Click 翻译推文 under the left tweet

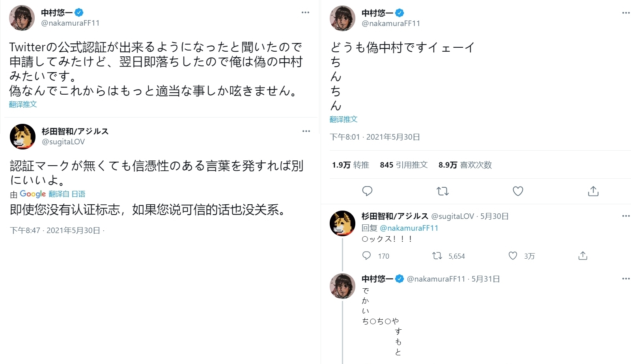tap(23, 105)
